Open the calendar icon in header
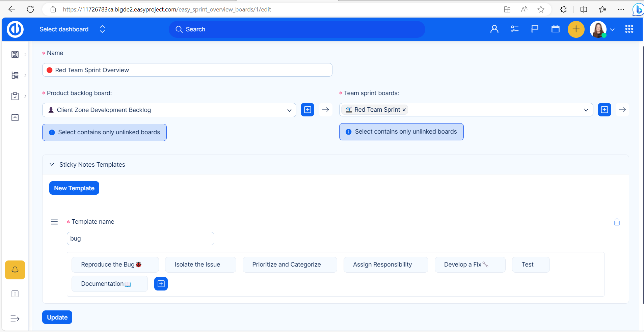 click(x=555, y=29)
